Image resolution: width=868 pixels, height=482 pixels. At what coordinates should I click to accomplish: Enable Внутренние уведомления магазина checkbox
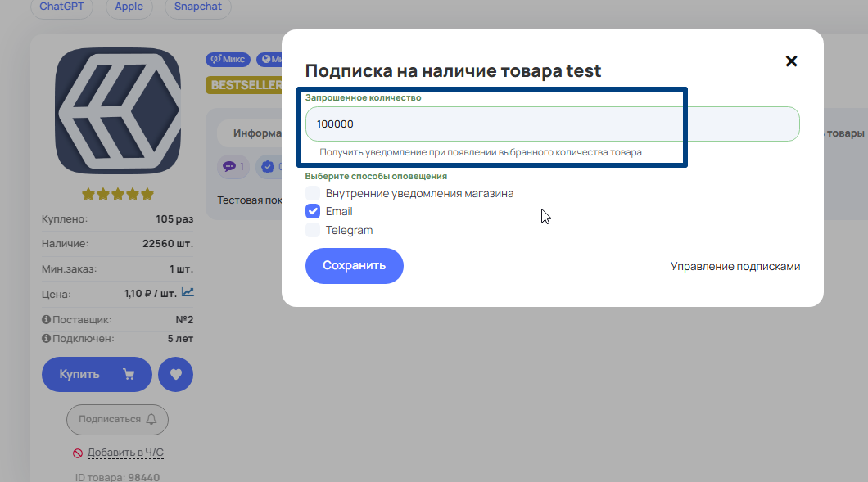coord(313,193)
